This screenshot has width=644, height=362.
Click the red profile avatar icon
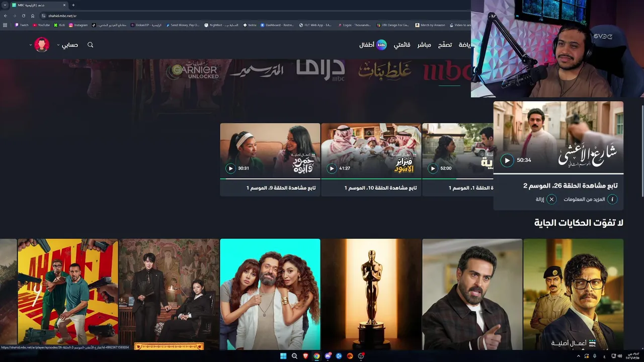pyautogui.click(x=42, y=45)
